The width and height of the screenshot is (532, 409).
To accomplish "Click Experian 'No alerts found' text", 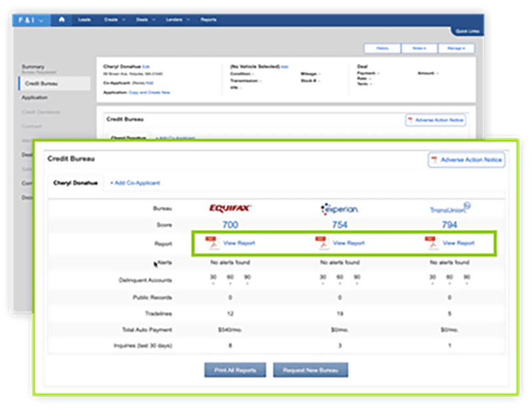I will click(x=340, y=263).
